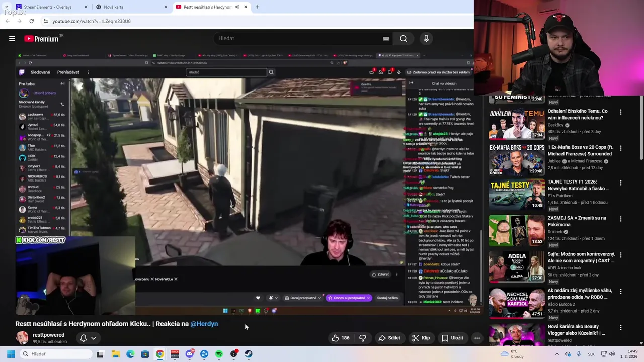
Task: Open the Voicemeeter taskbar app
Action: 175,354
